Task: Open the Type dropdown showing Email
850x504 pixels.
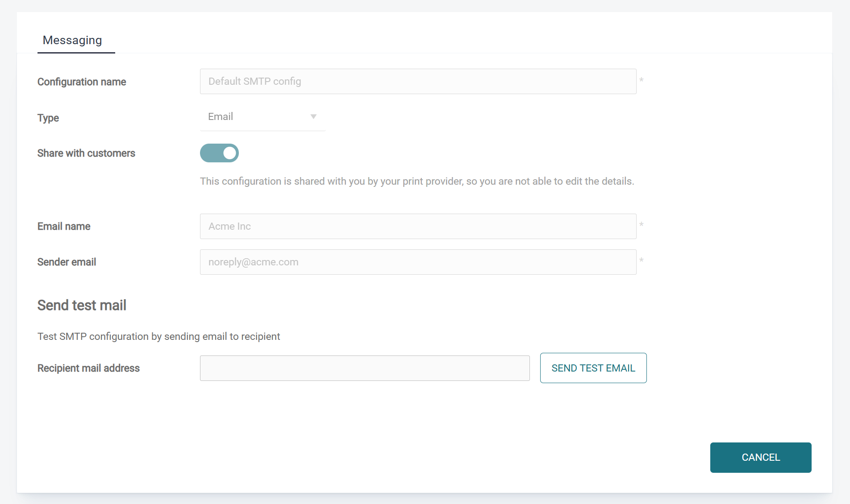Action: point(262,117)
